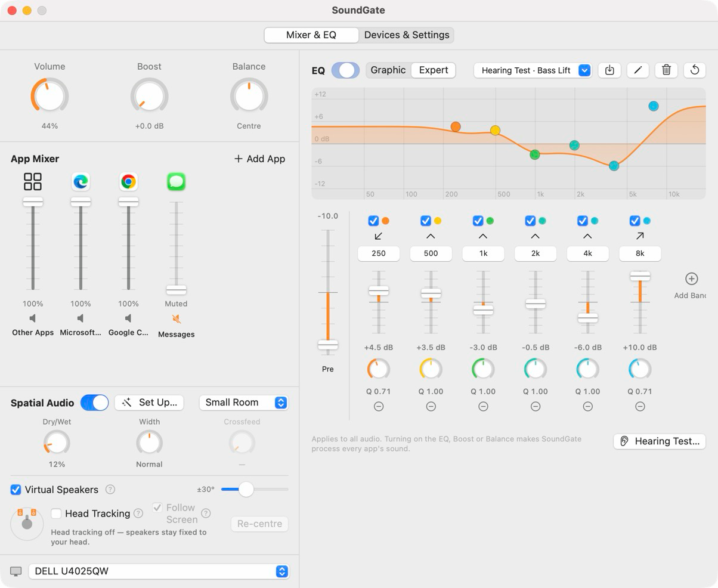Viewport: 718px width, 588px height.
Task: Click the Messages volume fader handle
Action: (x=176, y=290)
